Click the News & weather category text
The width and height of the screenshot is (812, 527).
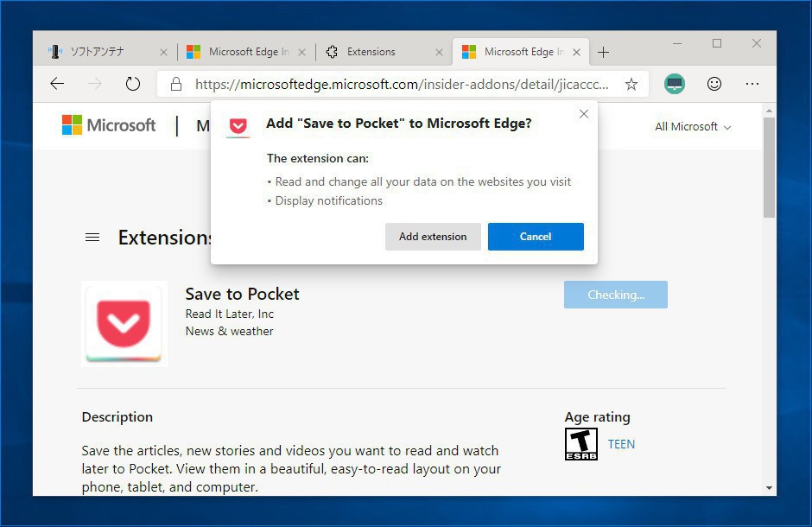[x=230, y=331]
